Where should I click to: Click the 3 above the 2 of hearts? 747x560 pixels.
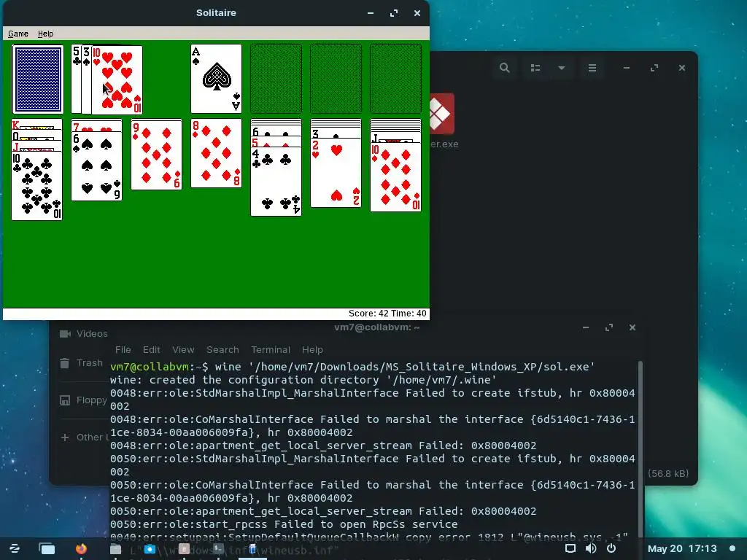click(336, 134)
